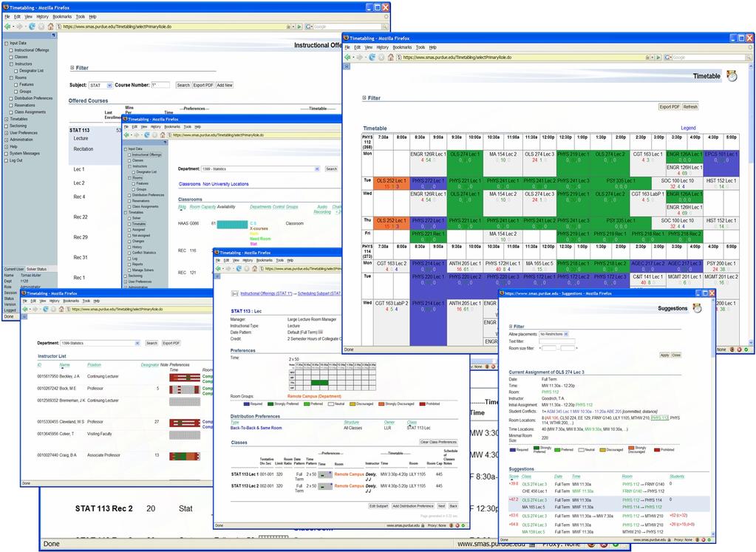Viewport: 756px width, 552px height.
Task: Click Reload icon in Instructional Offerings window
Action: coord(32,27)
